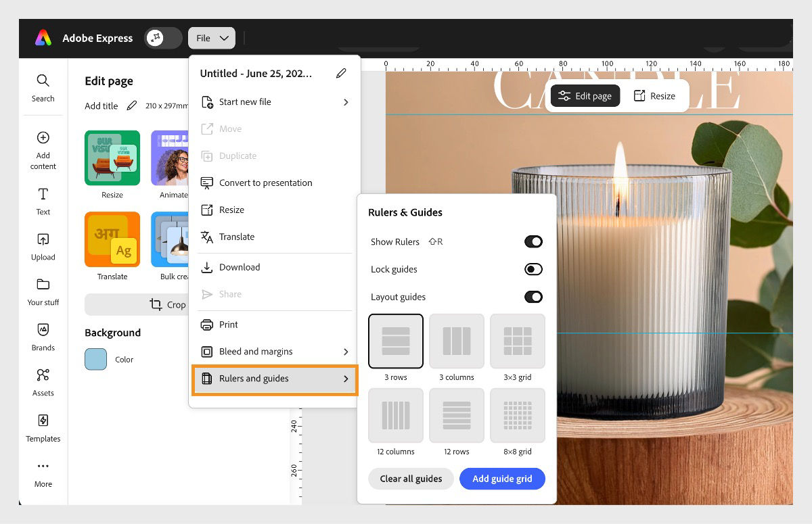812x524 pixels.
Task: Select Download in the File menu
Action: pos(275,267)
